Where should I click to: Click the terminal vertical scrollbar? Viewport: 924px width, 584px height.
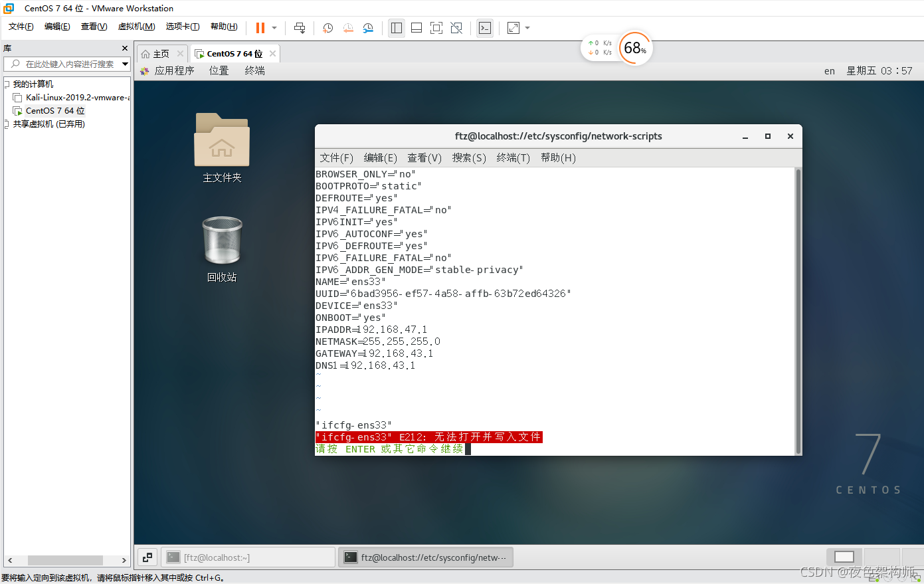tap(798, 311)
